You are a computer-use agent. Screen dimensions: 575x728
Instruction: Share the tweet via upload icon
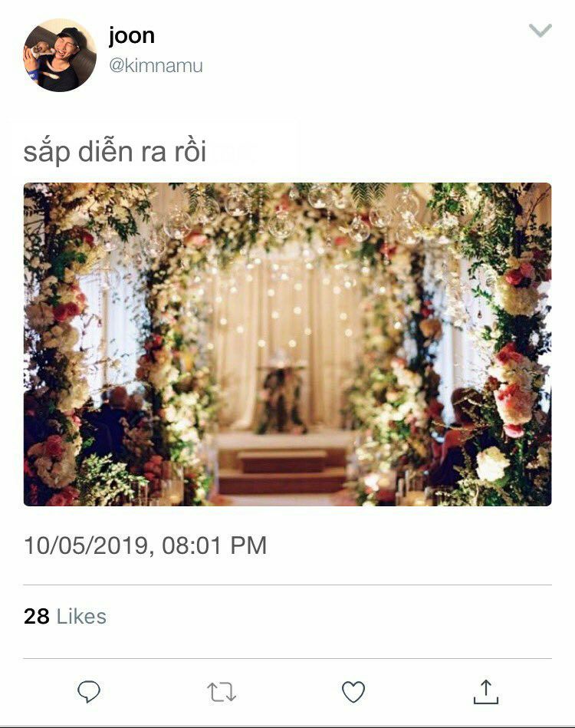pyautogui.click(x=486, y=692)
